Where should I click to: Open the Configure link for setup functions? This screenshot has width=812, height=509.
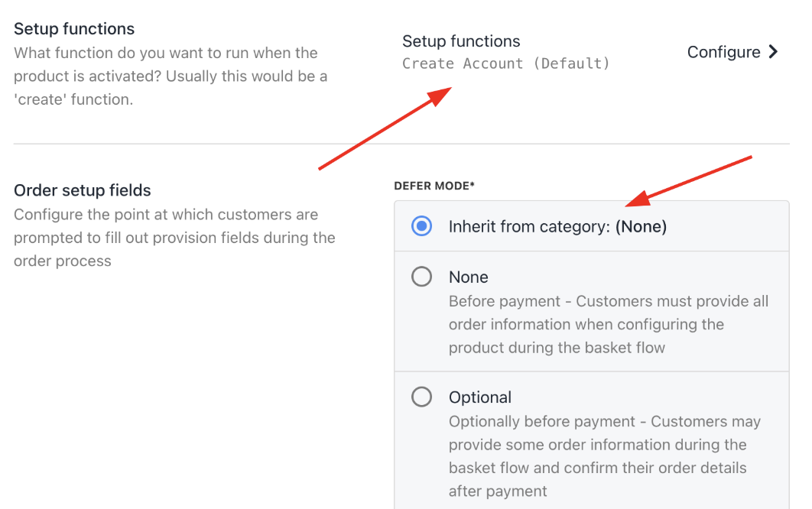pos(724,52)
